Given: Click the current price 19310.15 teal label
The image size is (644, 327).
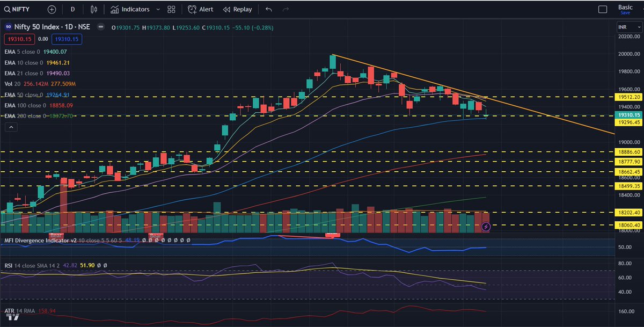Looking at the screenshot, I should pyautogui.click(x=630, y=115).
